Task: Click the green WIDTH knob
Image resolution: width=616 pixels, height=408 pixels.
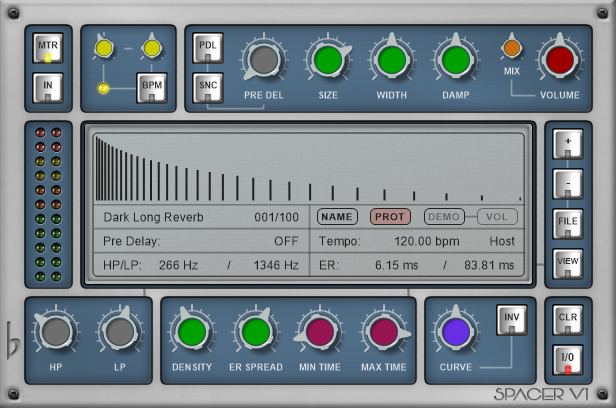Action: [392, 60]
